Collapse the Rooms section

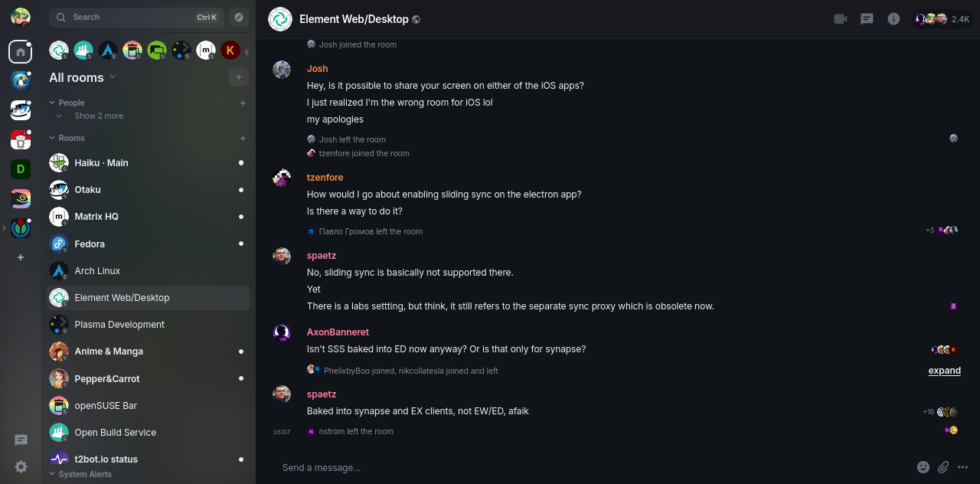(52, 138)
